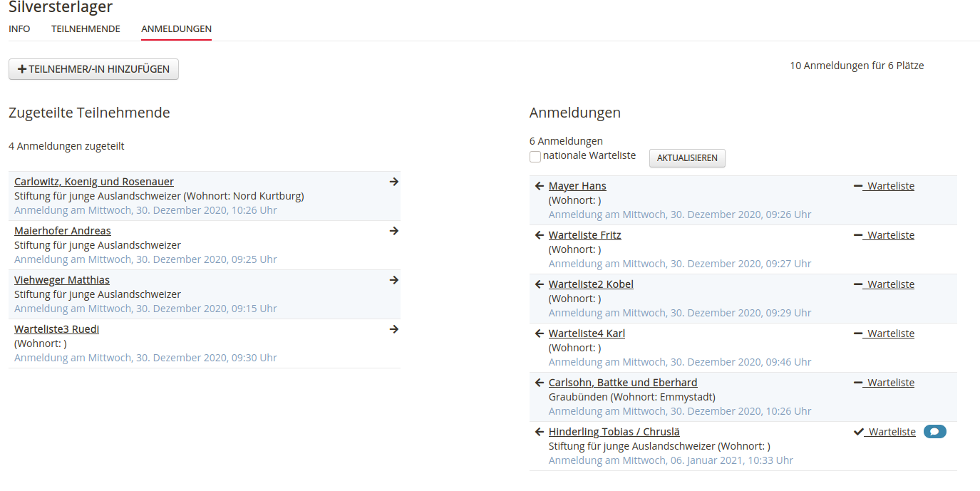Click Silversterlager page title
Screen dimensions: 980x491
pos(61,7)
